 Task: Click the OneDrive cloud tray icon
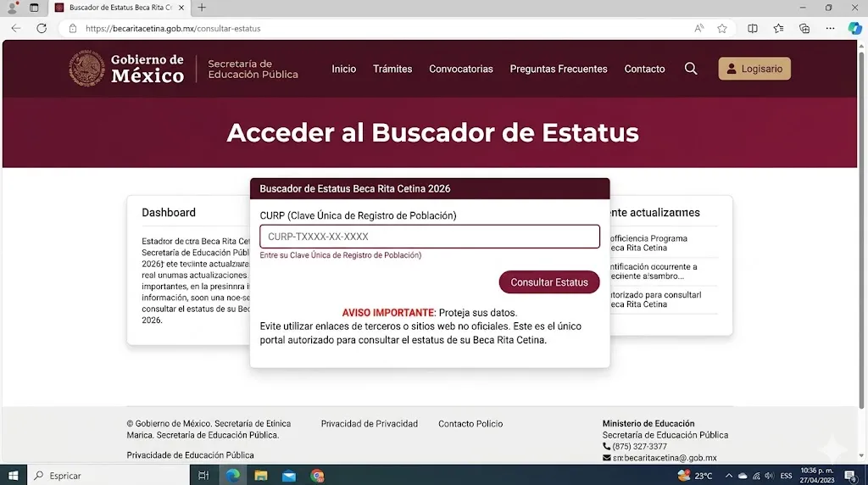click(743, 476)
